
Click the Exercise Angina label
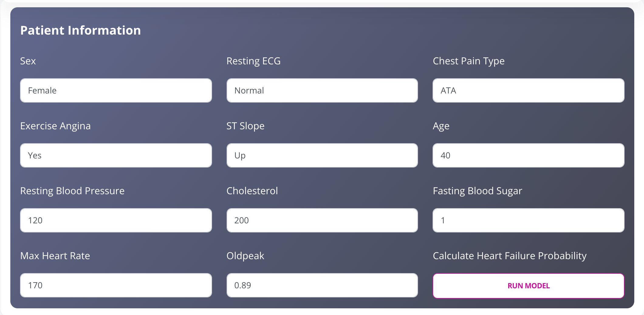tap(56, 126)
